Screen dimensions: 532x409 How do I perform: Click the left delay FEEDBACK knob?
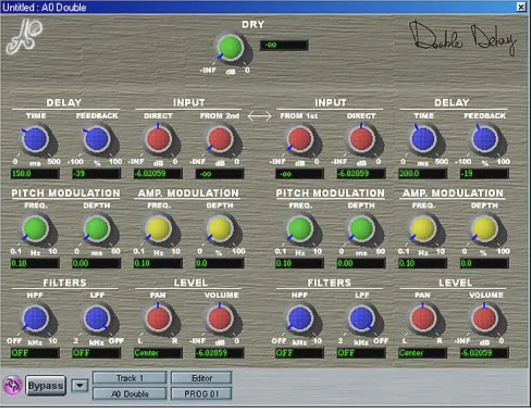click(x=96, y=139)
